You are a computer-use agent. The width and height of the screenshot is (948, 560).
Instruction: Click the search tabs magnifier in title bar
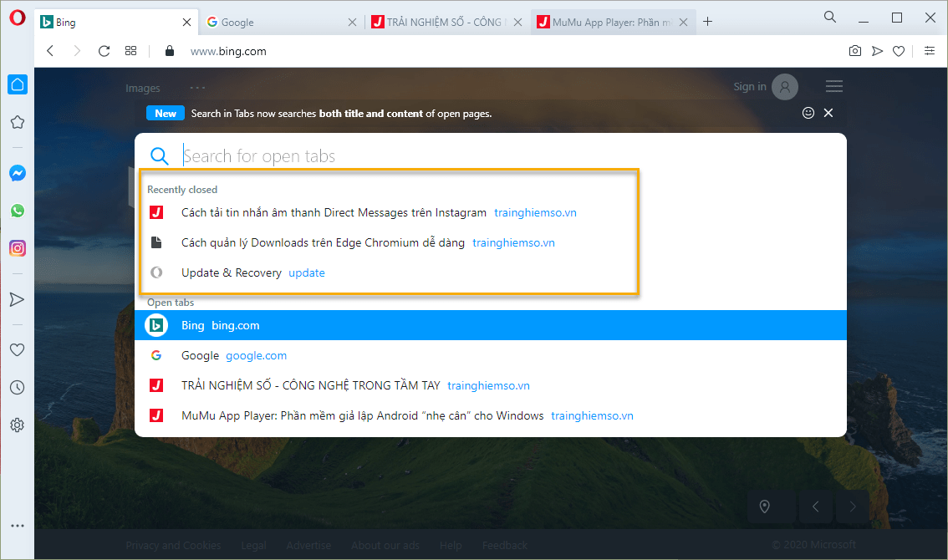coord(830,17)
